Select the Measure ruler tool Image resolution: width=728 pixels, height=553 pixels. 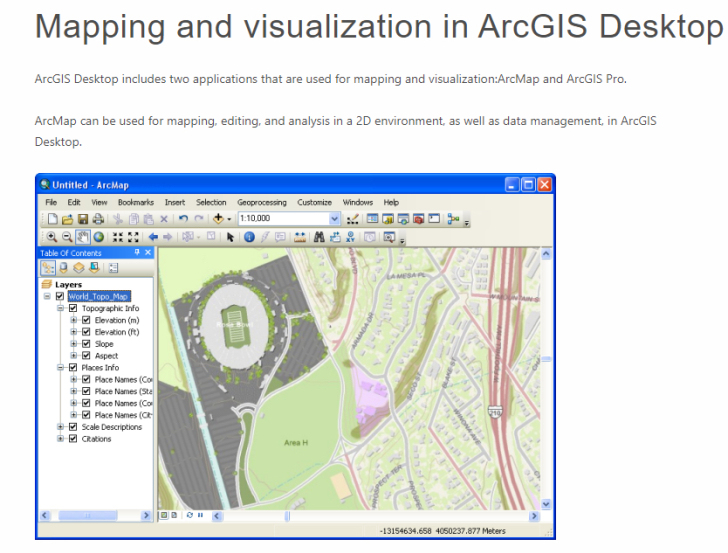pyautogui.click(x=300, y=237)
